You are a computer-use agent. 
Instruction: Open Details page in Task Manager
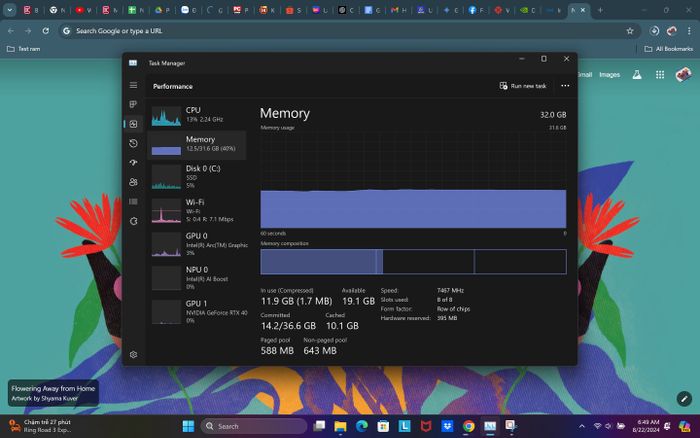pyautogui.click(x=133, y=201)
